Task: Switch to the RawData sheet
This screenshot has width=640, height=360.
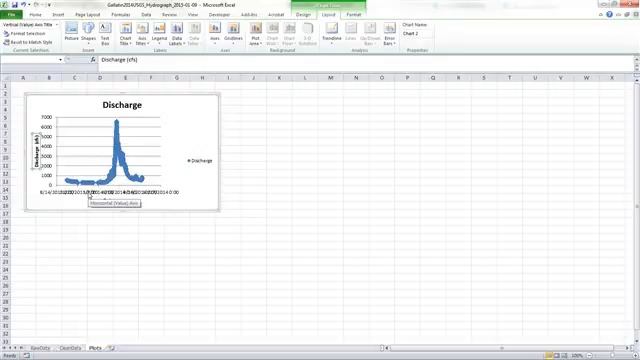Action: coord(40,348)
